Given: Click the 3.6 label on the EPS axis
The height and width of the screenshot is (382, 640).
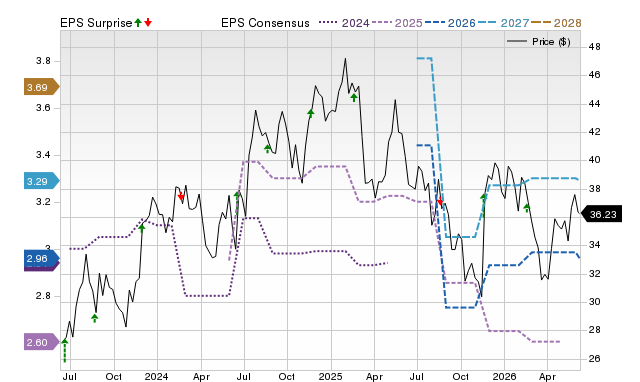Looking at the screenshot, I should click(x=43, y=108).
